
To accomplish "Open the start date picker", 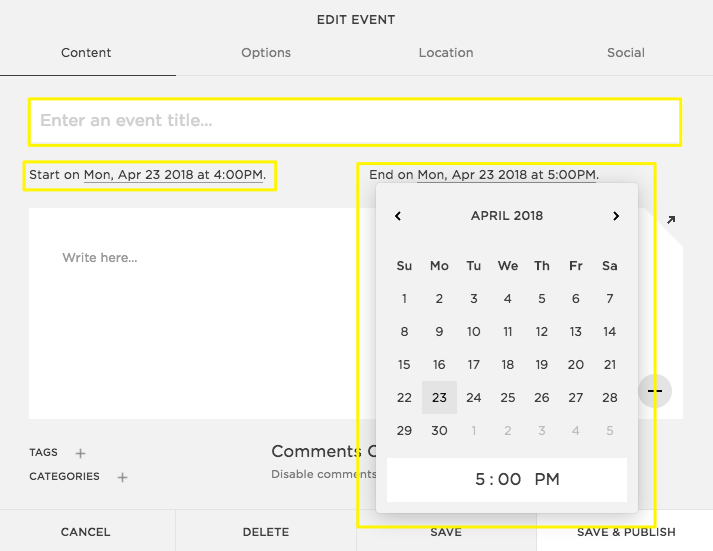I will (x=173, y=175).
